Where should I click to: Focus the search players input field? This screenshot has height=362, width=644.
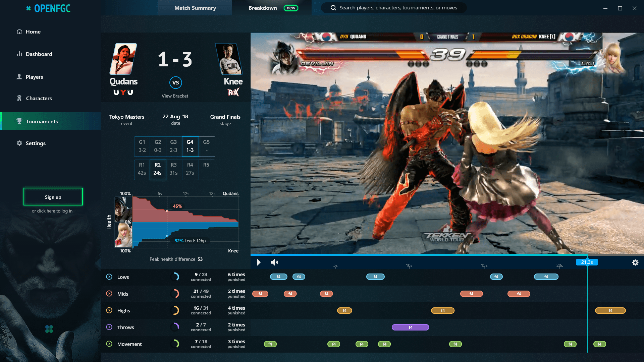(393, 8)
